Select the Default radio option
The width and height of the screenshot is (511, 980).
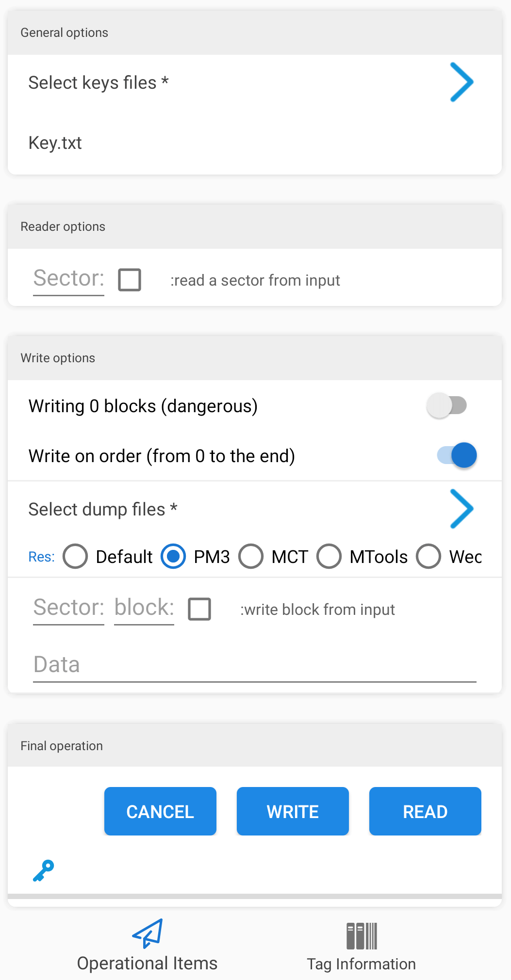point(75,556)
